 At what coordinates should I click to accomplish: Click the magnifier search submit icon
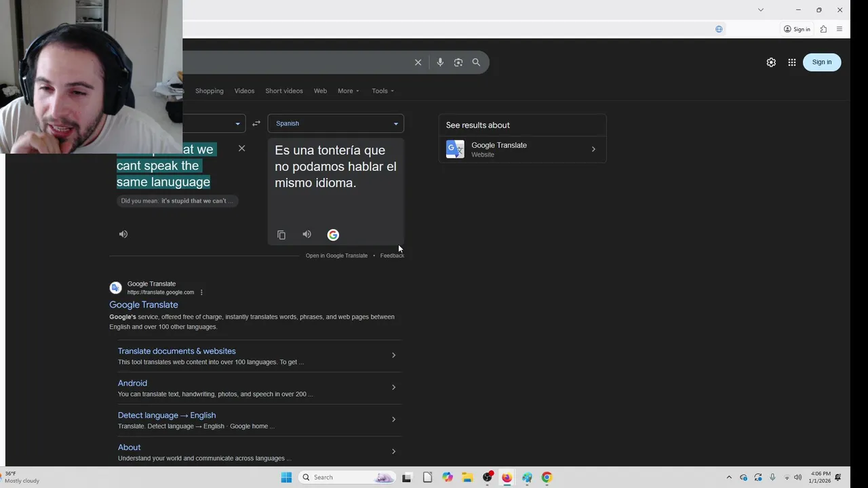(476, 62)
